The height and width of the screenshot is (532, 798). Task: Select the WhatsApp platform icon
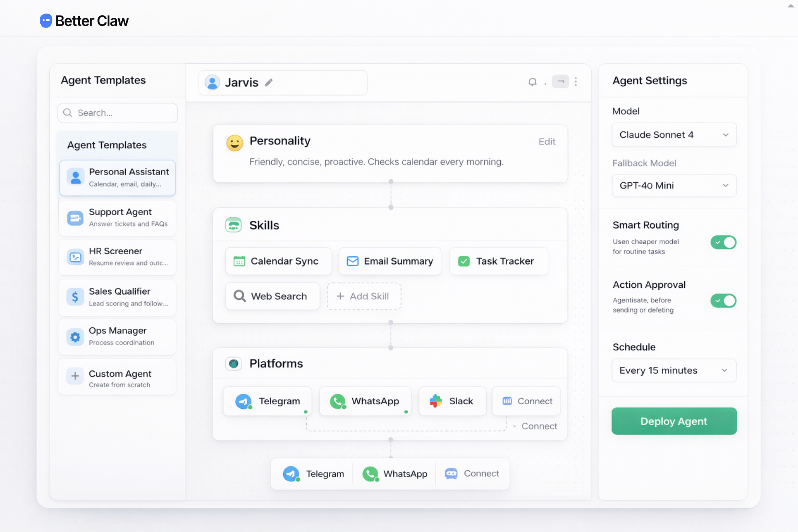click(338, 401)
